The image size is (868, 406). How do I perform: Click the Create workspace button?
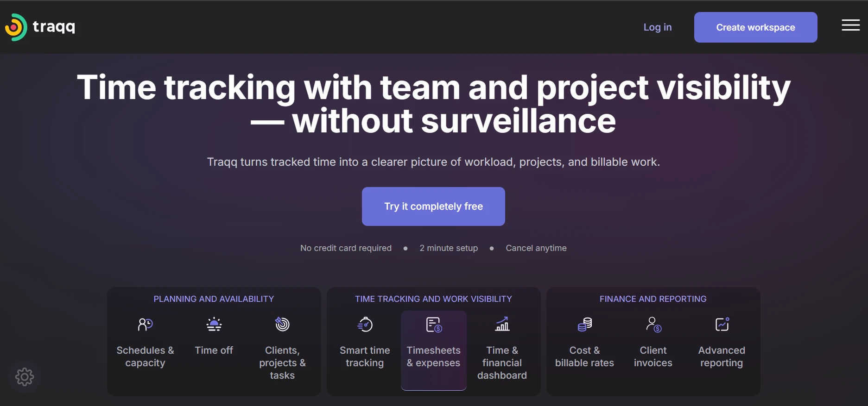pos(756,27)
